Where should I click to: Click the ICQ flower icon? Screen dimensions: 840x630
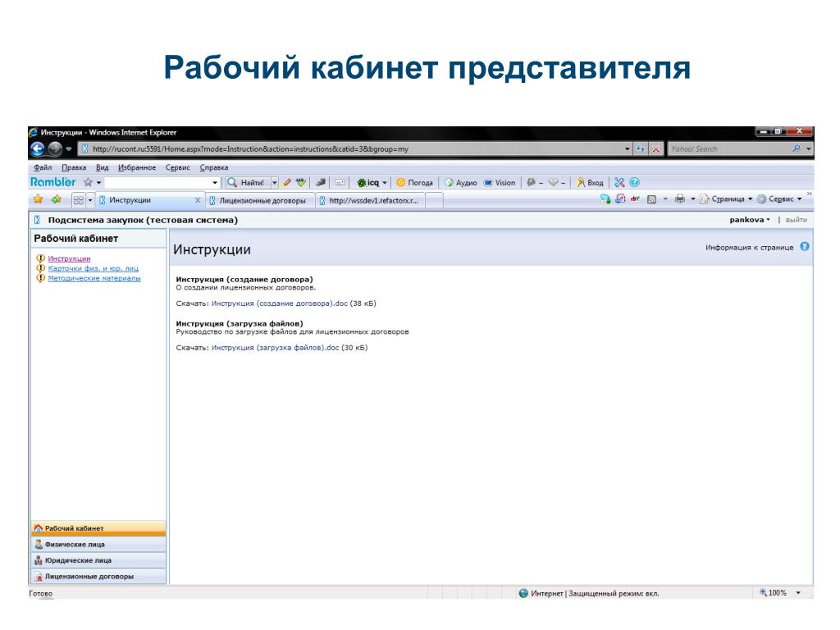tap(362, 183)
